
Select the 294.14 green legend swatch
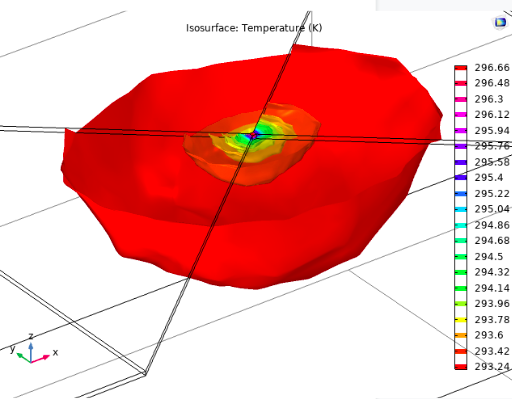click(461, 288)
